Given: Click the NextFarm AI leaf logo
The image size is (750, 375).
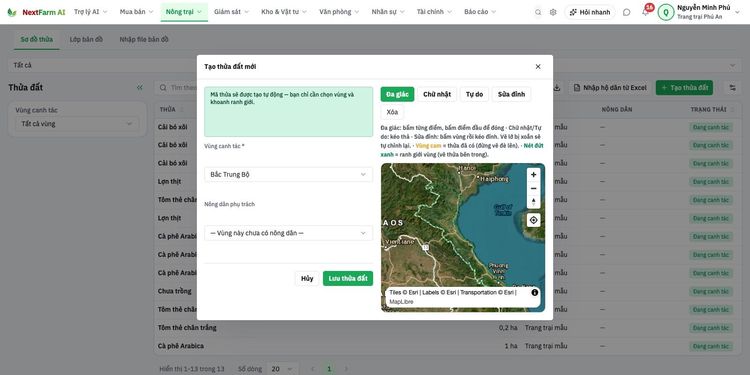Looking at the screenshot, I should 12,12.
